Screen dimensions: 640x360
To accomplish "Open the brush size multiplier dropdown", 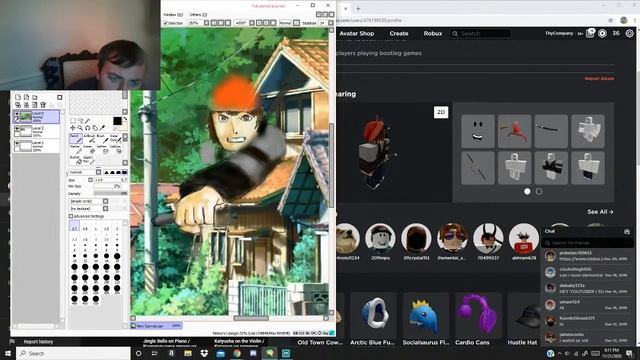I will click(90, 180).
